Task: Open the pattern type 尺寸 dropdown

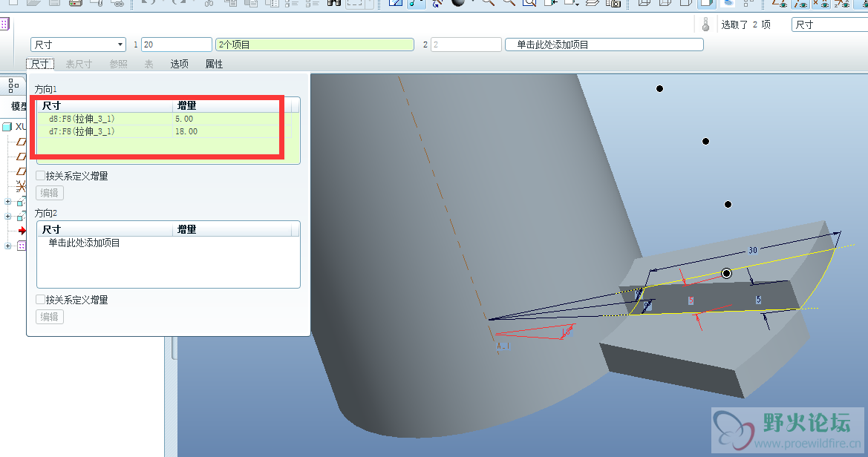Action: click(x=78, y=45)
